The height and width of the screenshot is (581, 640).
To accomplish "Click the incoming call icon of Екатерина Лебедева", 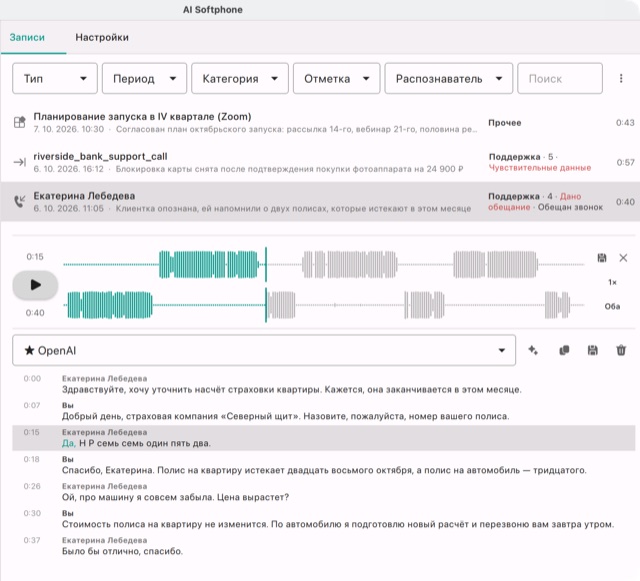I will pos(20,201).
